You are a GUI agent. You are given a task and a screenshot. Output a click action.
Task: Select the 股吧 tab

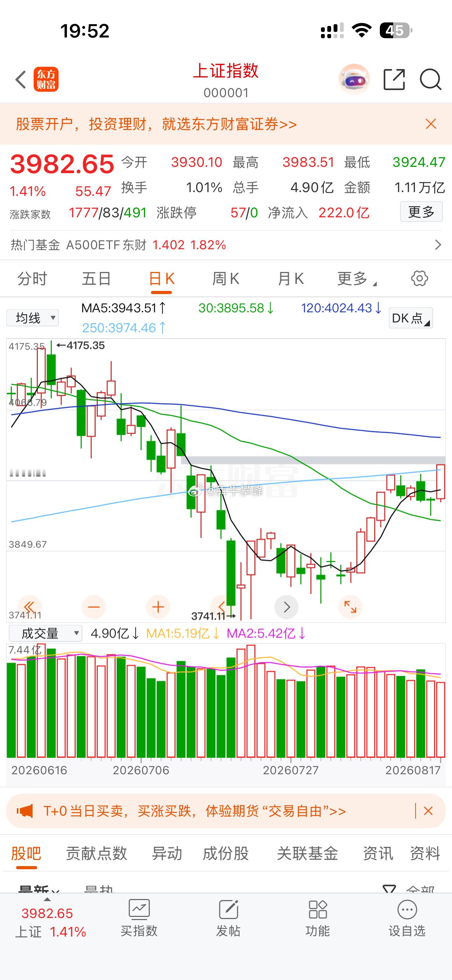[x=26, y=853]
